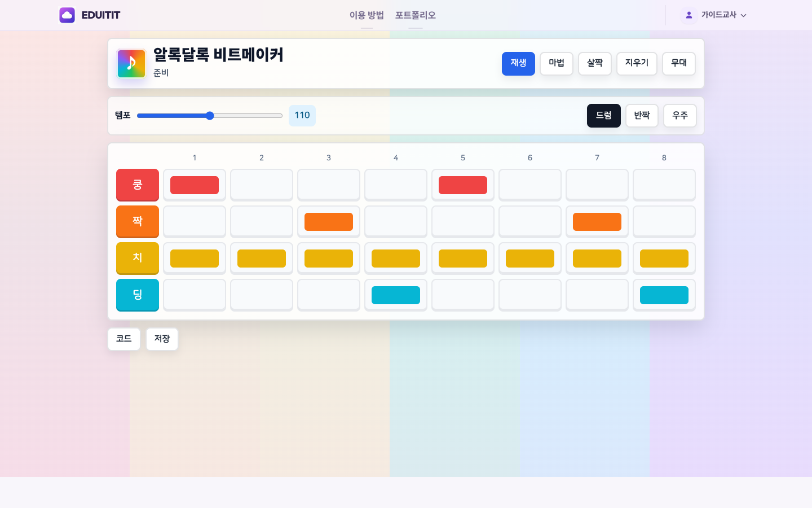Enable 짝 beat on step 1
The image size is (812, 508).
tap(195, 222)
